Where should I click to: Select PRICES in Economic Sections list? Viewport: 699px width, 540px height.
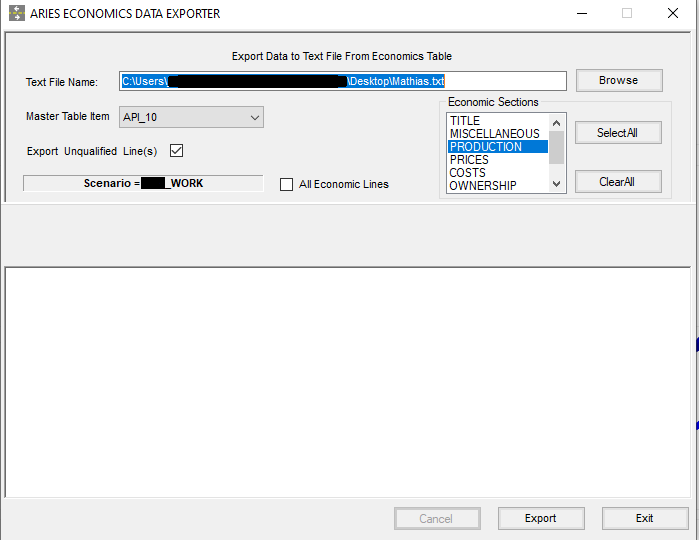pyautogui.click(x=498, y=160)
